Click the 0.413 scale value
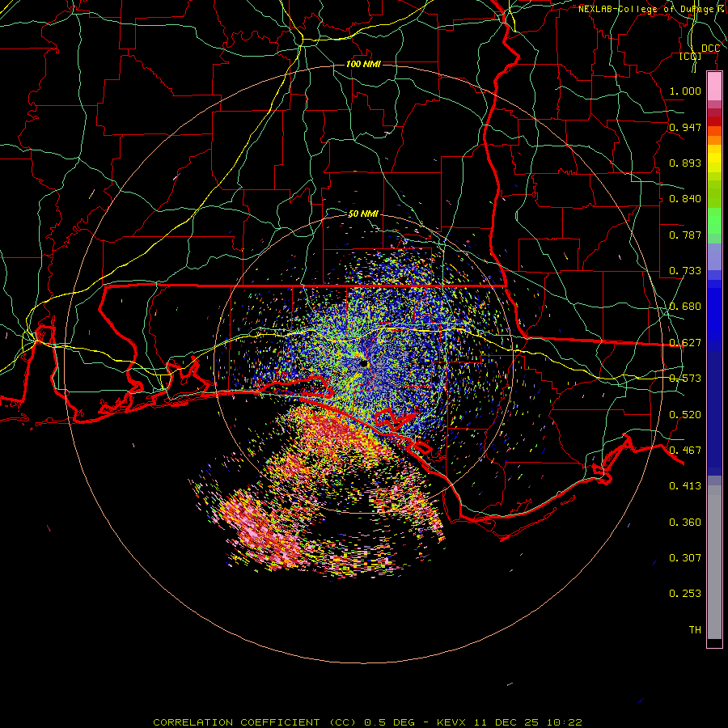This screenshot has height=728, width=728. pyautogui.click(x=685, y=486)
